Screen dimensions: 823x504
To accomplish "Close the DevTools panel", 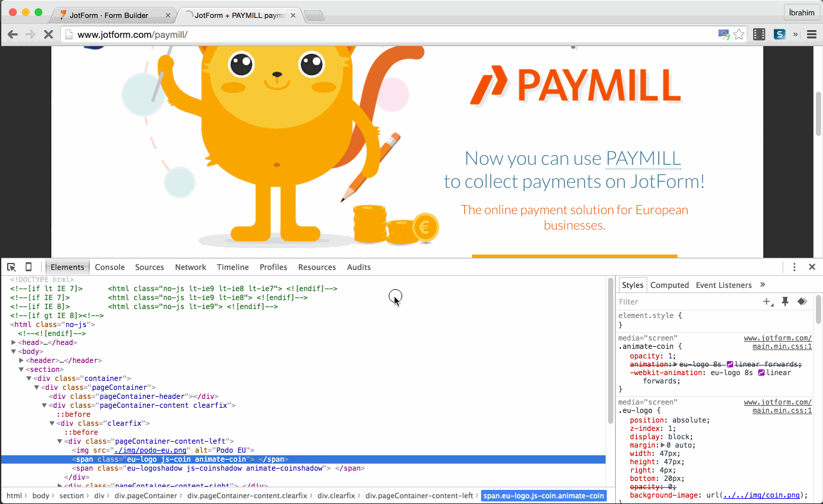I will click(x=811, y=267).
